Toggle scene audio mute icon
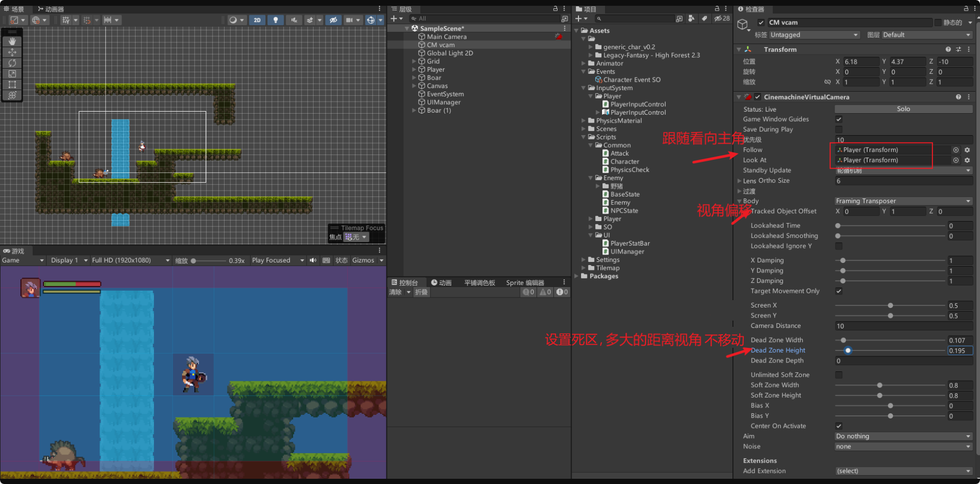 [294, 20]
